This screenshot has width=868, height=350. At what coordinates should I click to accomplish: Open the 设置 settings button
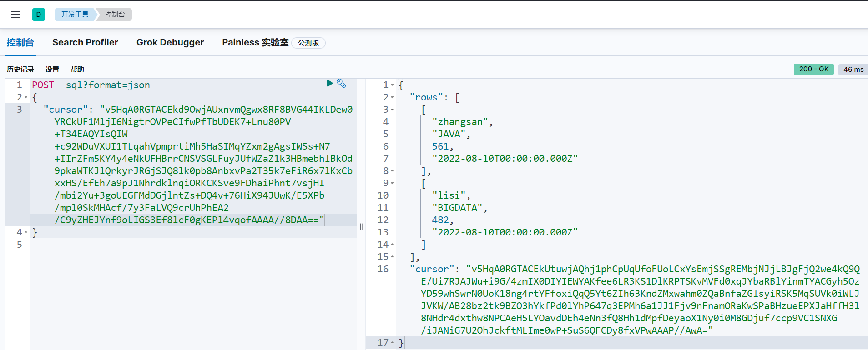point(52,69)
